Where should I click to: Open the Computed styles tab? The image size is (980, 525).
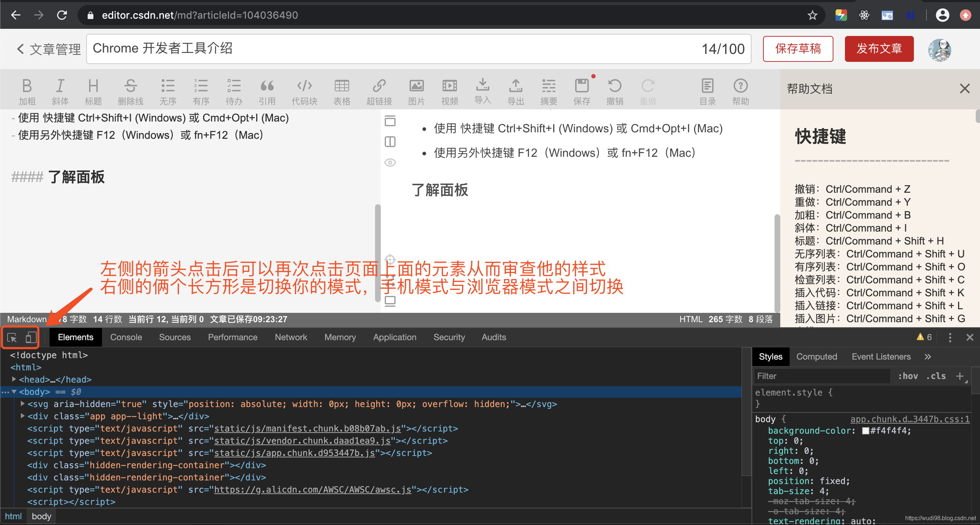[x=817, y=356]
